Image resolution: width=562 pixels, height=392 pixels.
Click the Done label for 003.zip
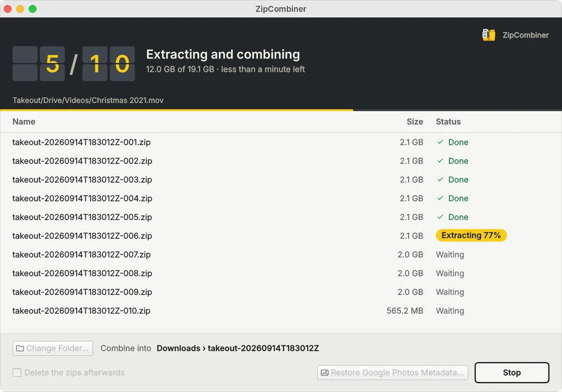click(x=458, y=180)
